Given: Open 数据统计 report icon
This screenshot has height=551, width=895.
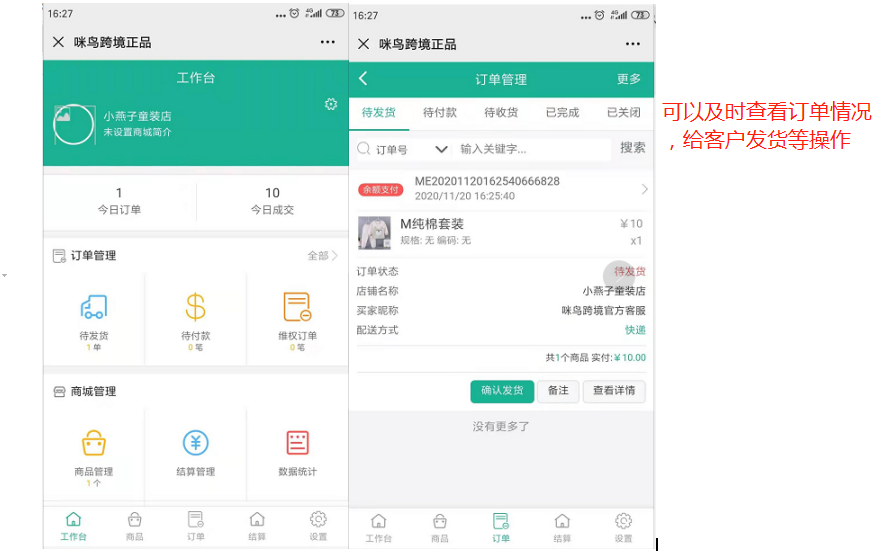Looking at the screenshot, I should point(297,443).
